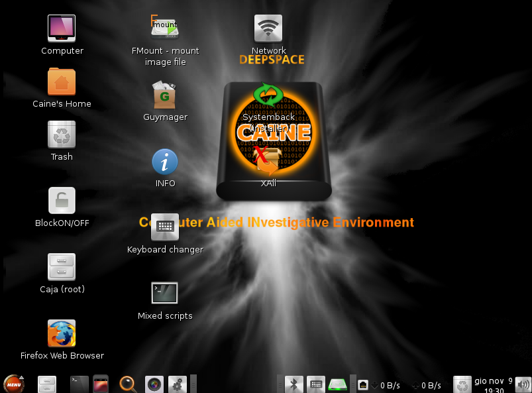Open the trash applet in the bottom panel

pos(462,384)
